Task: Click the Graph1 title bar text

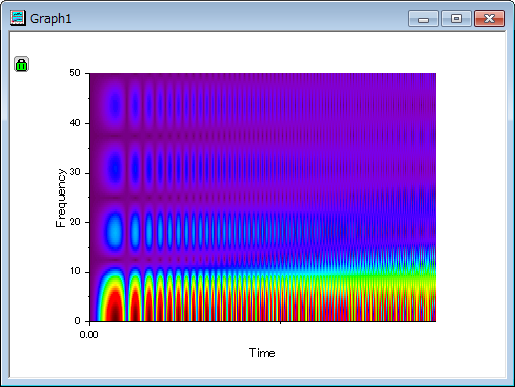Action: [51, 19]
